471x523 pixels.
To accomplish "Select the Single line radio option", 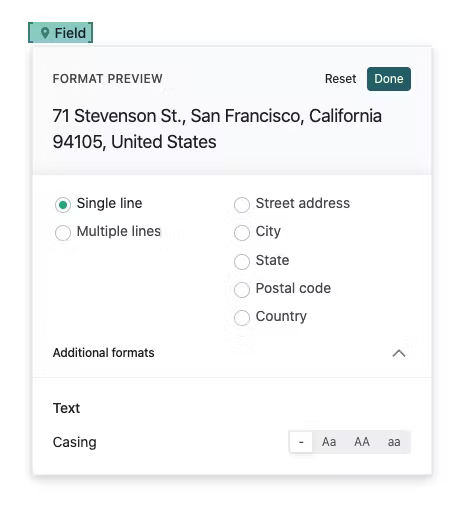I will [x=63, y=204].
